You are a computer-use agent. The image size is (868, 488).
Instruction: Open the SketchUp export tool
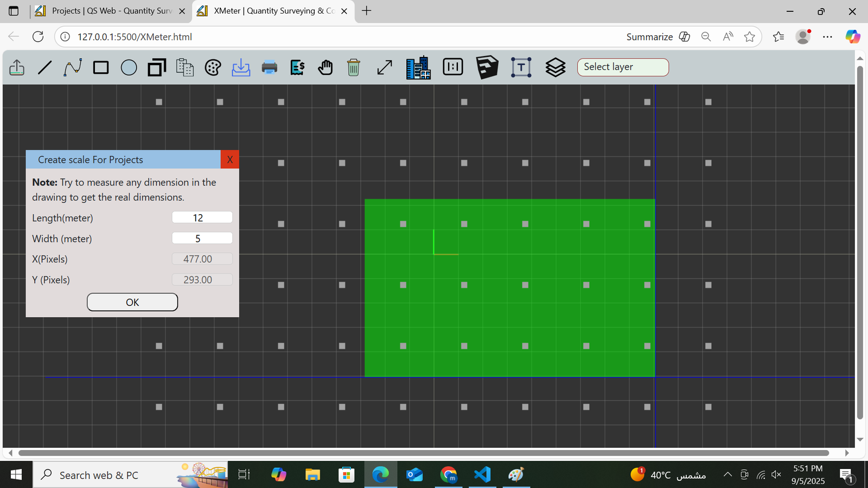tap(487, 67)
